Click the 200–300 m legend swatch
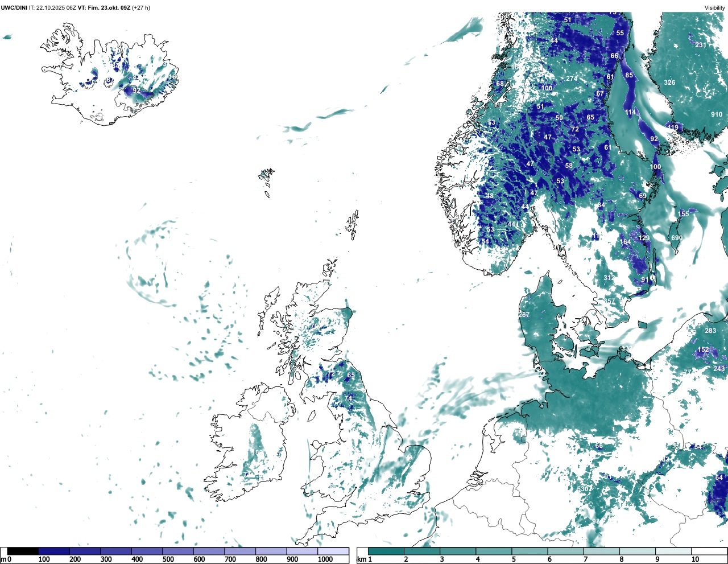Image resolution: width=728 pixels, height=564 pixels. (x=85, y=551)
